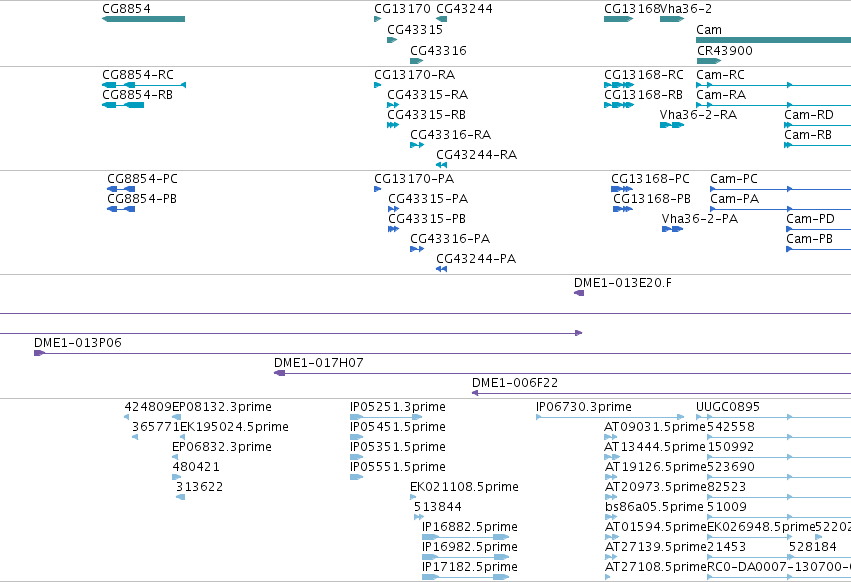Click clone DME1-017H07
Screen dimensions: 851x582
click(x=319, y=363)
